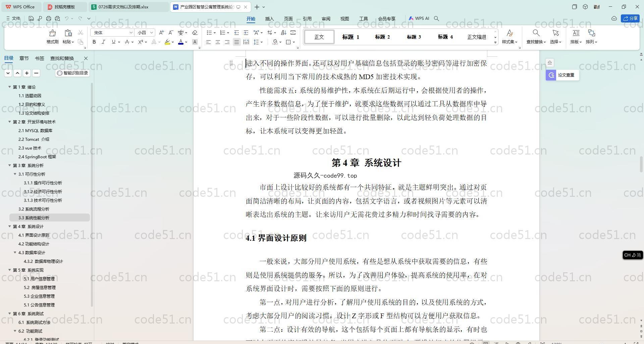Open print preview from quick toolbar
Viewport: 644px width, 344px height.
(x=57, y=18)
